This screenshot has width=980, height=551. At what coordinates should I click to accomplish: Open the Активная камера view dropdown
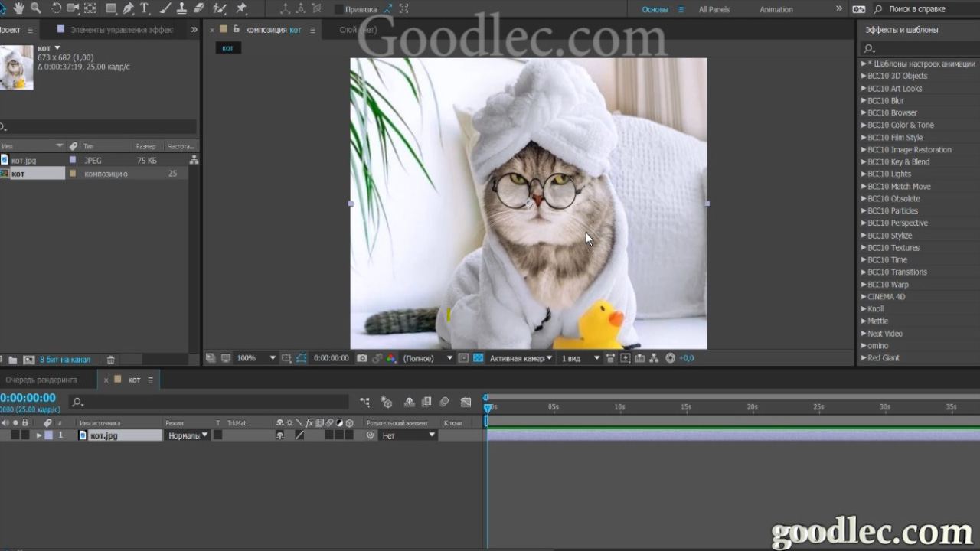click(x=521, y=358)
